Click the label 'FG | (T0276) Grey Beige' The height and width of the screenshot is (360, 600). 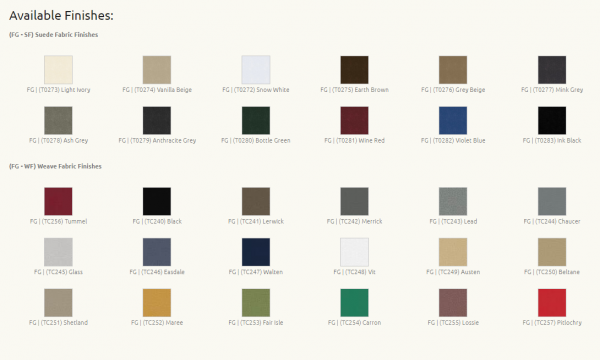click(453, 90)
